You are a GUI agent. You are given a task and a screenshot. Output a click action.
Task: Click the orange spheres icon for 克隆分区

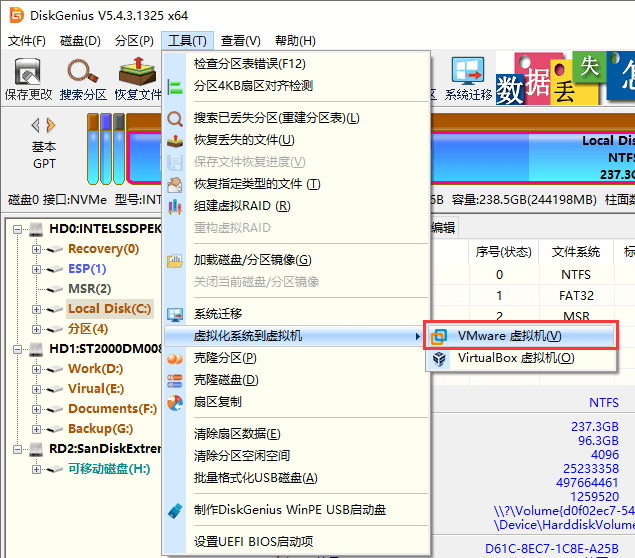point(175,358)
